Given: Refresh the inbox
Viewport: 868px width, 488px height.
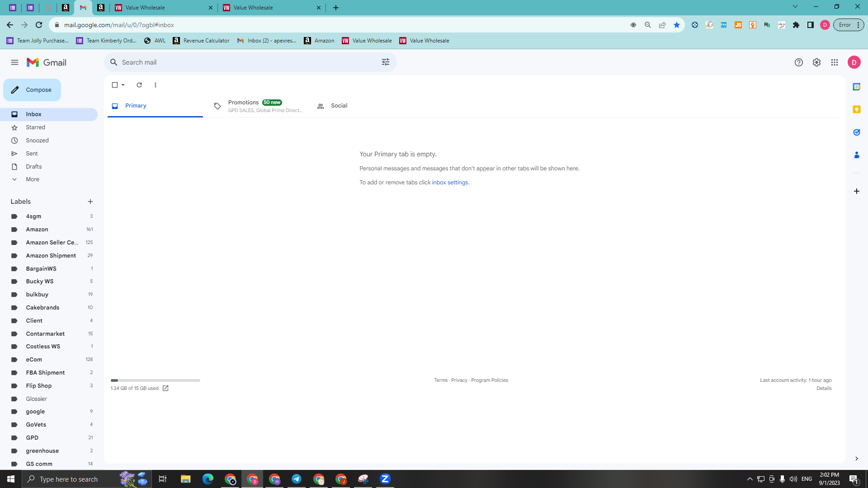Looking at the screenshot, I should point(139,85).
